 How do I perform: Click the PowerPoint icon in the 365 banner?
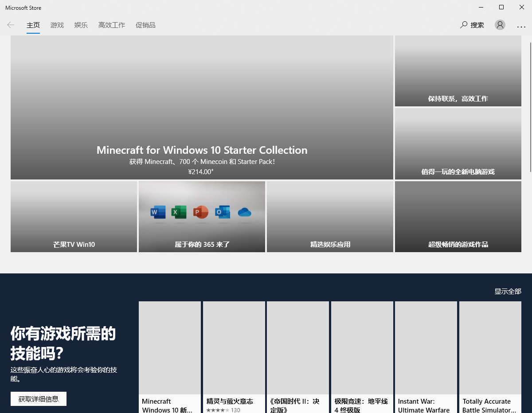click(201, 212)
